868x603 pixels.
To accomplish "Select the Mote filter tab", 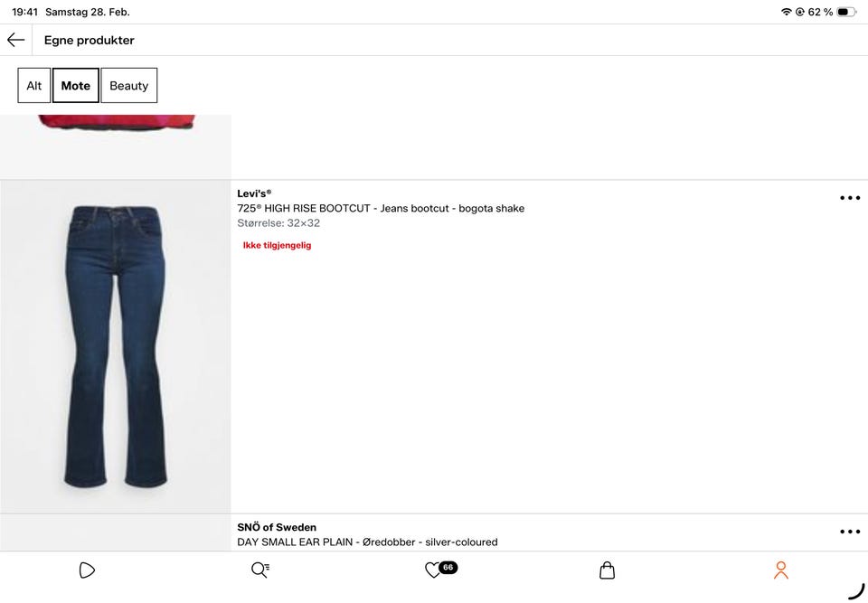I will pyautogui.click(x=76, y=85).
